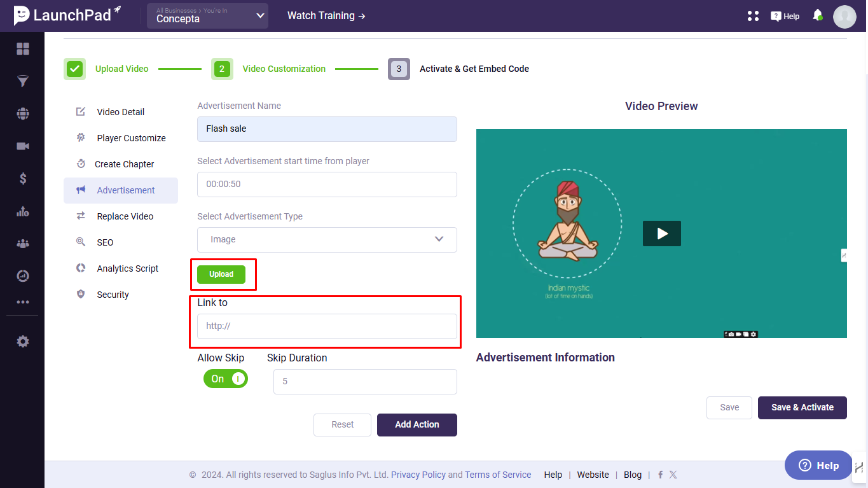Click the SEO magnifier icon
This screenshot has width=868, height=488.
(81, 242)
